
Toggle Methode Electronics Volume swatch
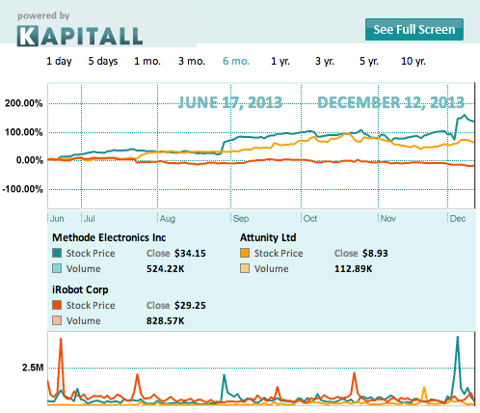[x=57, y=268]
